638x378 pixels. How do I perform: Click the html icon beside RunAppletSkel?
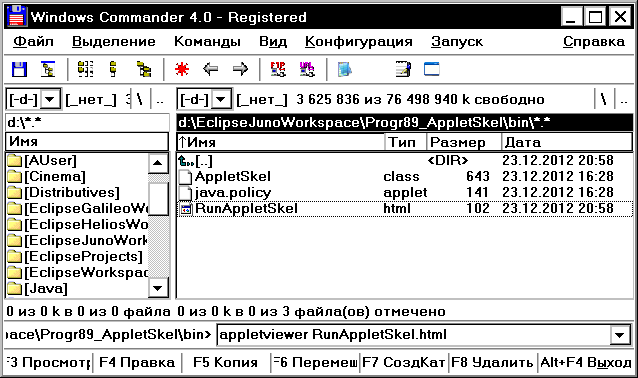[x=186, y=209]
